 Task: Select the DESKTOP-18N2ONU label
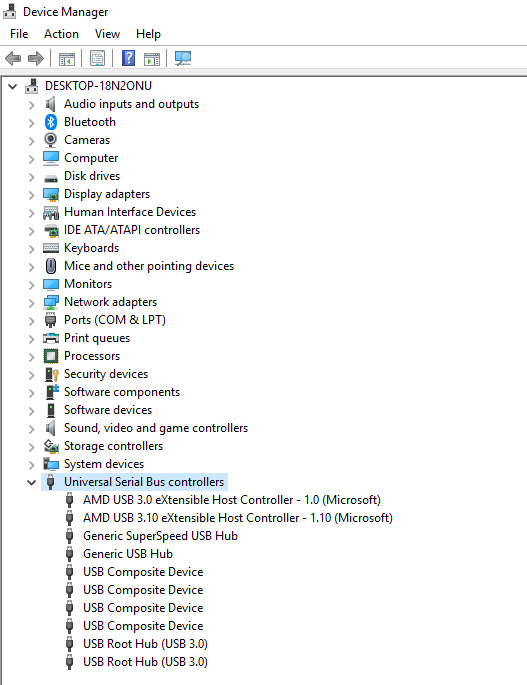pos(98,86)
